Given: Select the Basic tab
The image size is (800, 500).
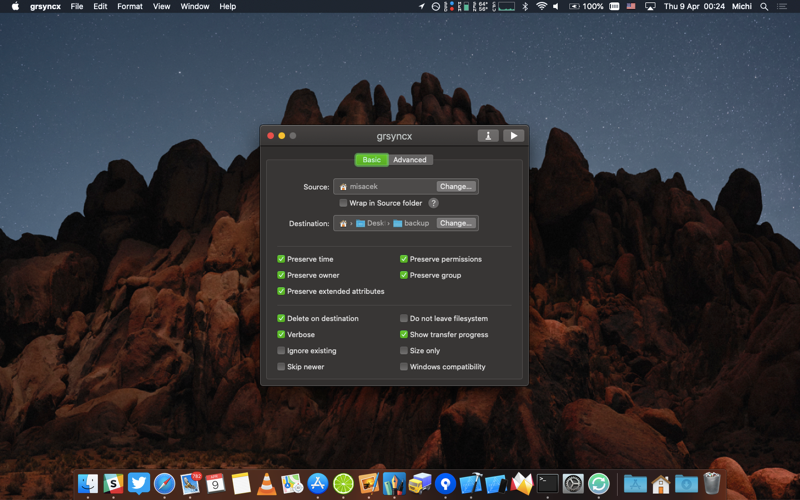Looking at the screenshot, I should 371,160.
